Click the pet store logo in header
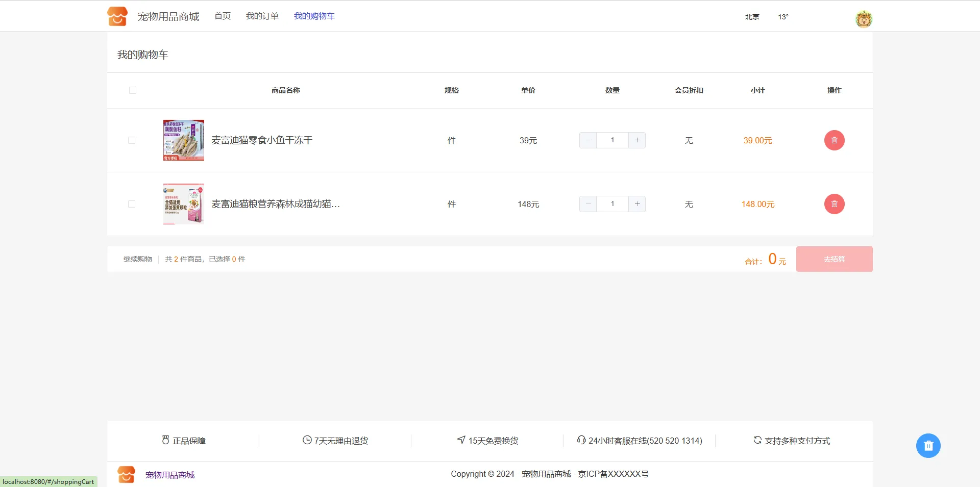Image resolution: width=980 pixels, height=487 pixels. click(117, 16)
